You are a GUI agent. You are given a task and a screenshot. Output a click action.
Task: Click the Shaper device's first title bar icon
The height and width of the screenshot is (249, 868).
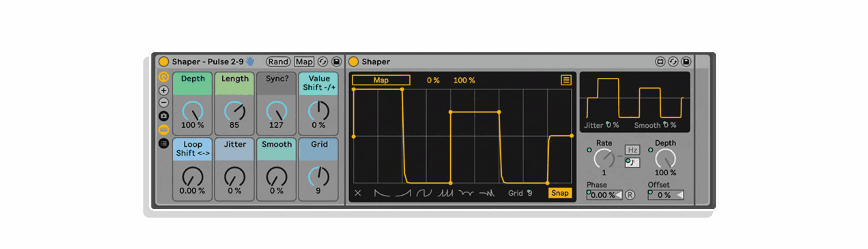pos(660,61)
